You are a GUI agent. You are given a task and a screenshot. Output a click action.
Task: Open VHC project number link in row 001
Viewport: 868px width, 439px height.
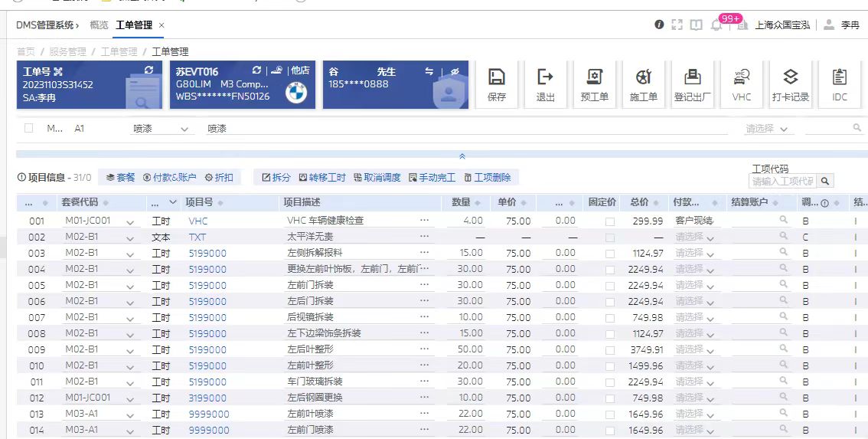tap(198, 221)
